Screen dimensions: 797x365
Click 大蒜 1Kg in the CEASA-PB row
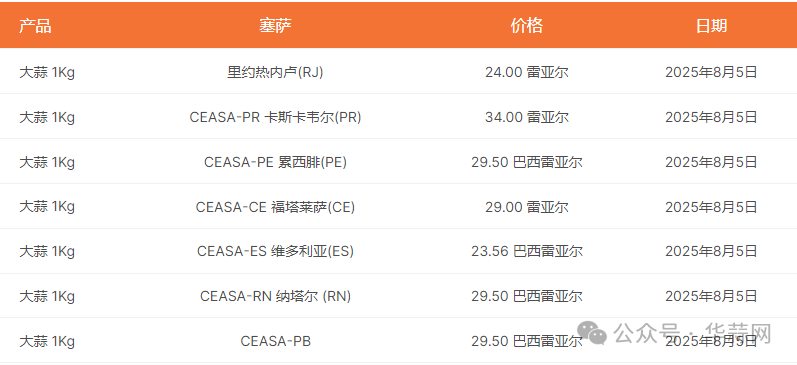(x=47, y=341)
